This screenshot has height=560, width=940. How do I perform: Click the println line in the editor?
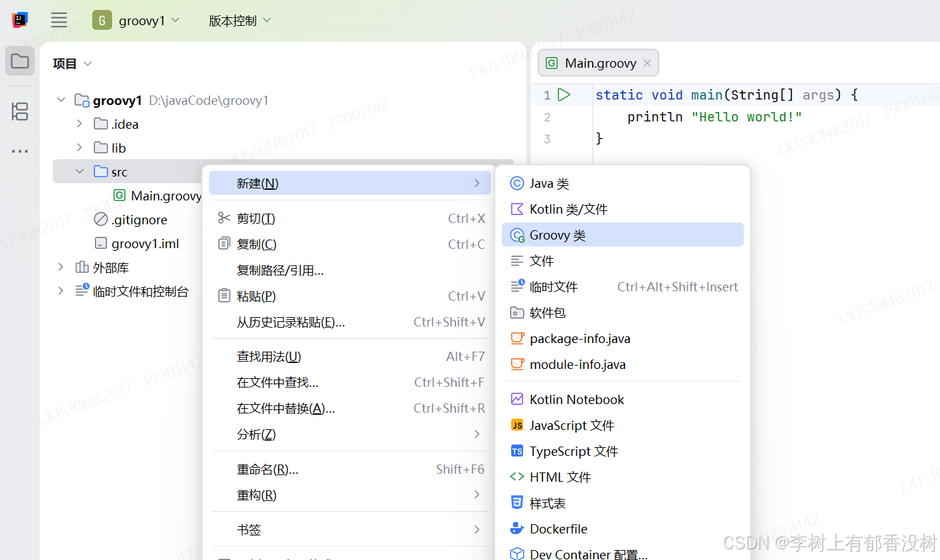coord(715,117)
